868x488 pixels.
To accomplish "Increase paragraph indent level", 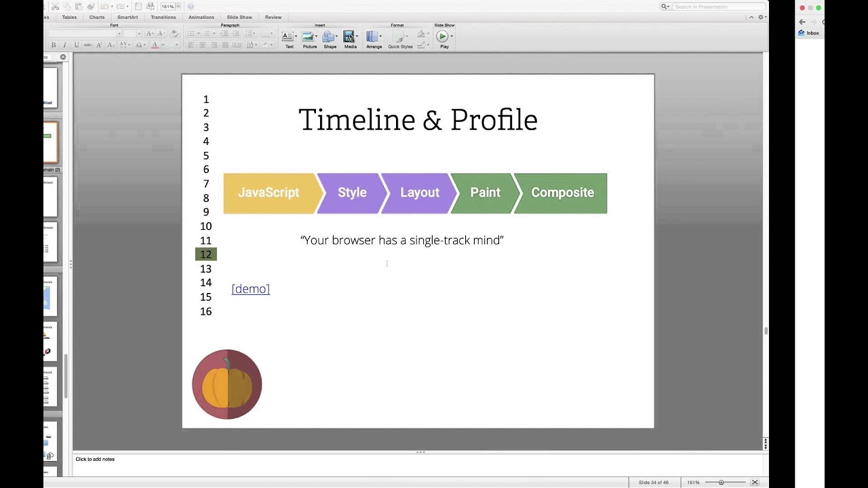I will click(235, 33).
